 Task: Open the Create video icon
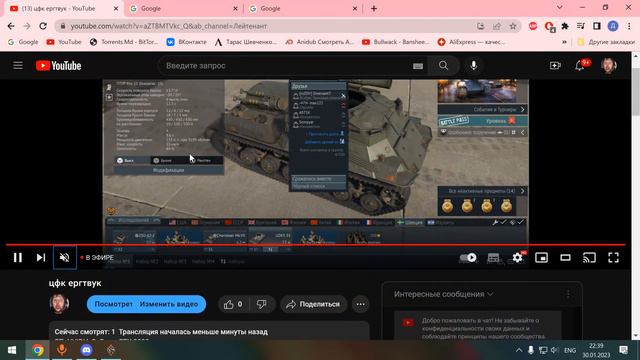pyautogui.click(x=555, y=65)
